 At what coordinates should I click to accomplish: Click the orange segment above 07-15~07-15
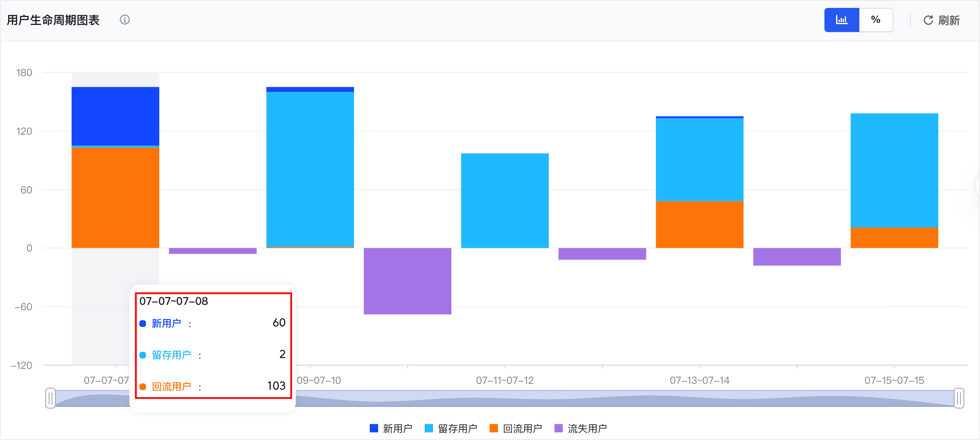pos(894,238)
